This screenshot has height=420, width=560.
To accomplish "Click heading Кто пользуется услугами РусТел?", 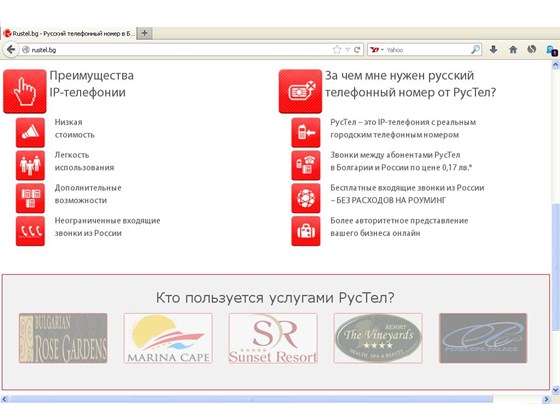I will pos(275,298).
